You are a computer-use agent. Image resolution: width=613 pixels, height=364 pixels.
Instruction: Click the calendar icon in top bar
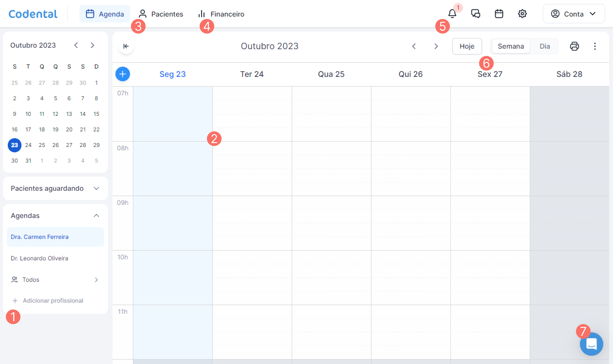pos(499,14)
